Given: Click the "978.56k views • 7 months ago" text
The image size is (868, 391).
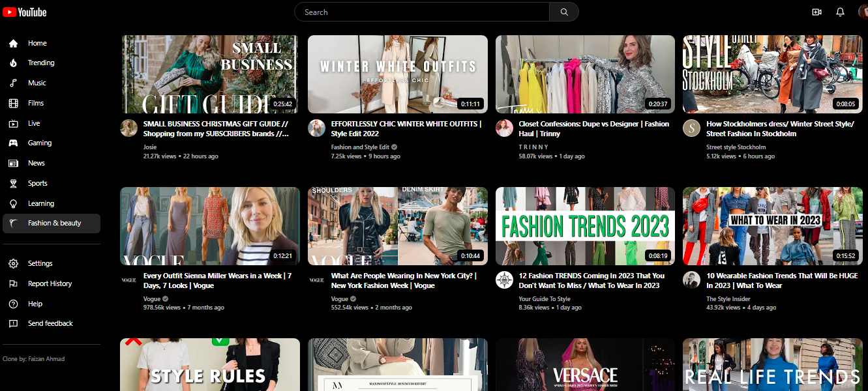Looking at the screenshot, I should point(184,308).
